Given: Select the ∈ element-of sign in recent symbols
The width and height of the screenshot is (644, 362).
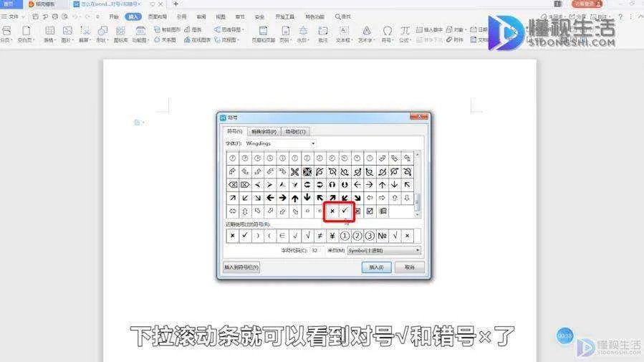Looking at the screenshot, I should point(282,236).
